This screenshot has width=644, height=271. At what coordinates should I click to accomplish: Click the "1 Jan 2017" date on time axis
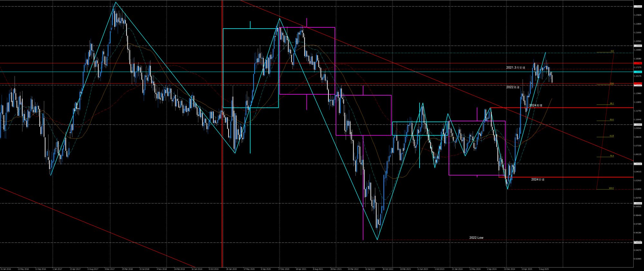(57, 269)
